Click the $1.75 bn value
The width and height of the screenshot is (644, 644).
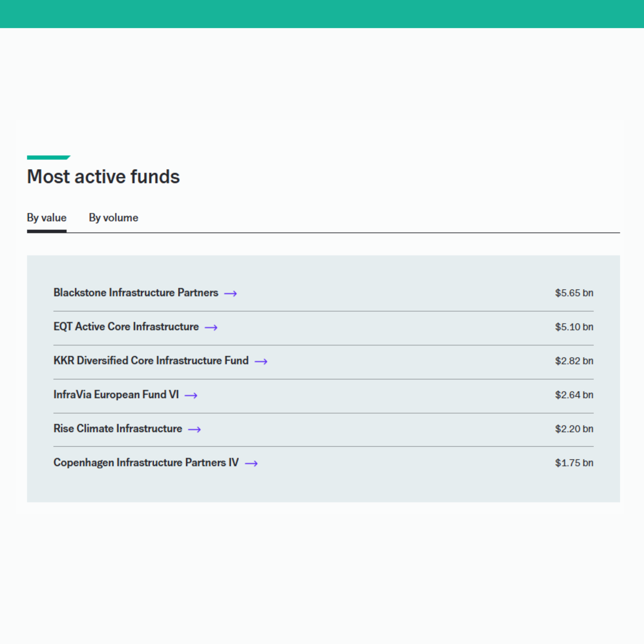[574, 463]
